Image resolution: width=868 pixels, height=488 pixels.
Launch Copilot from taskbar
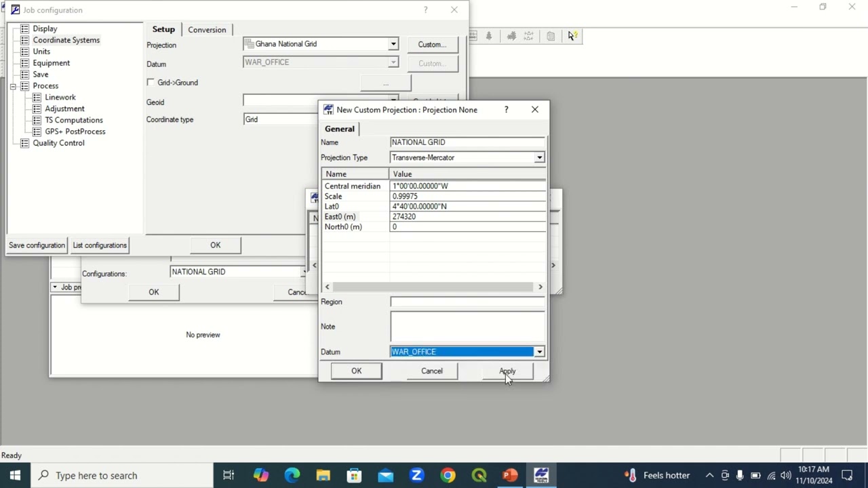point(260,475)
